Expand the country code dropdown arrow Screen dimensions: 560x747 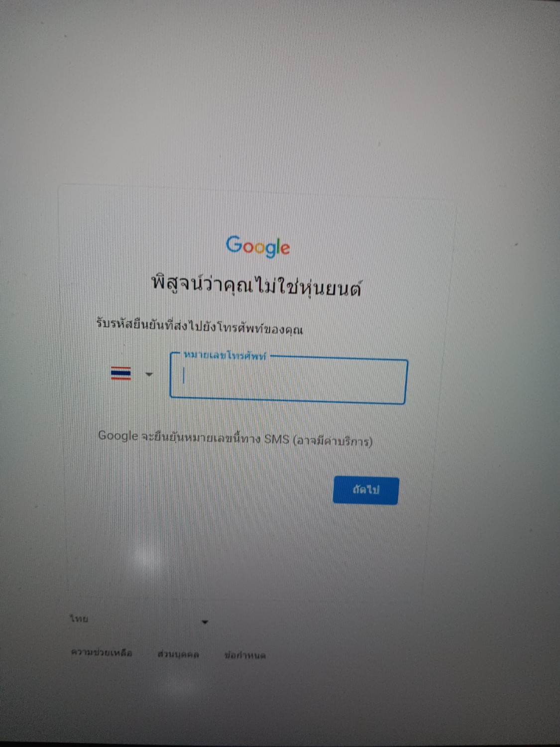tap(149, 374)
